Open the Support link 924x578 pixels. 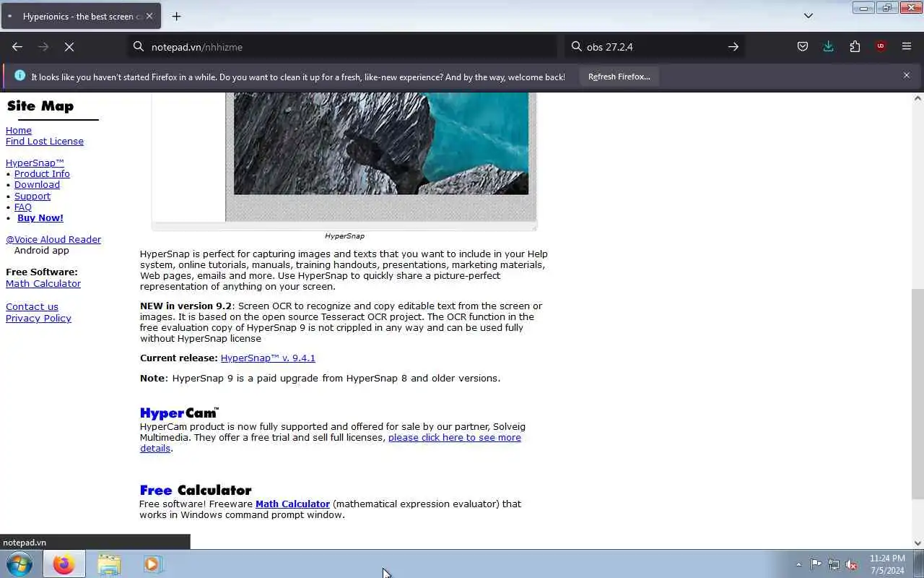click(x=32, y=197)
